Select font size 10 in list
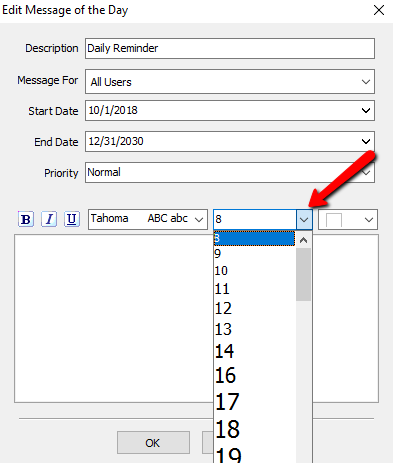The image size is (393, 463). pos(254,270)
